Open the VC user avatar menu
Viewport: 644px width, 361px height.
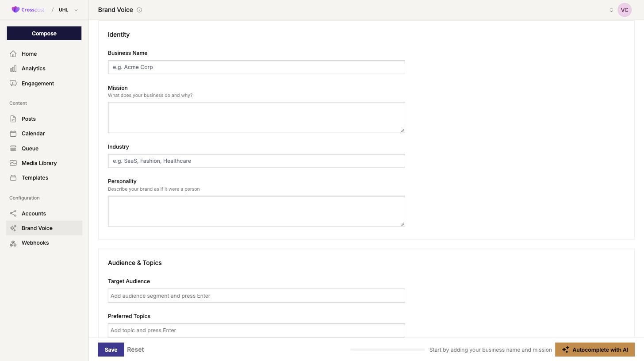625,10
